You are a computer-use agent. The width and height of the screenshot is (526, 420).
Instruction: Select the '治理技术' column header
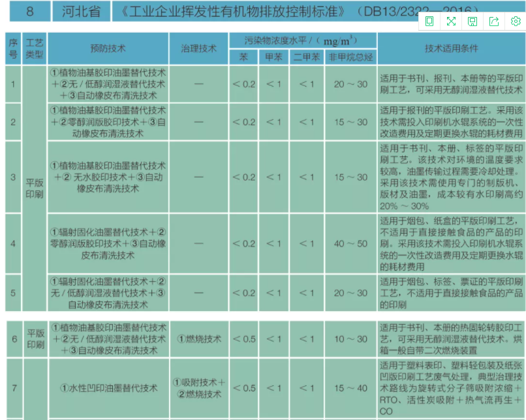click(x=198, y=49)
